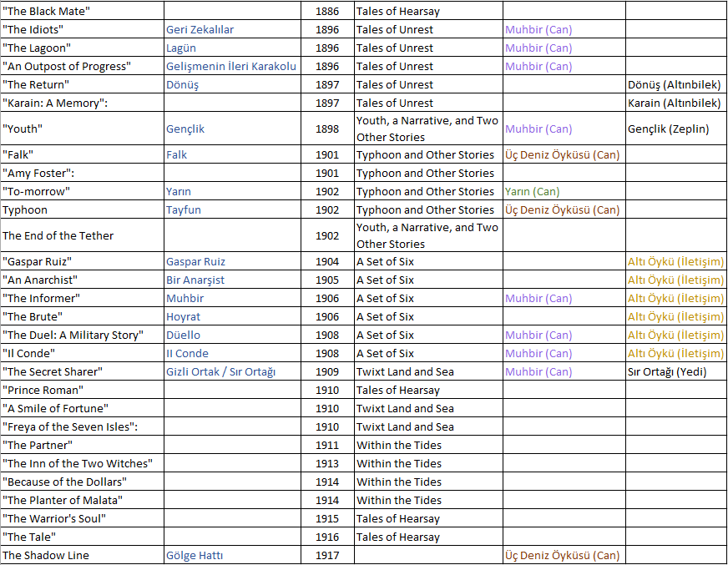Viewport: 728px width, 565px height.
Task: Select the "Gelişmenin İleri Karakolu" cell
Action: [x=230, y=66]
